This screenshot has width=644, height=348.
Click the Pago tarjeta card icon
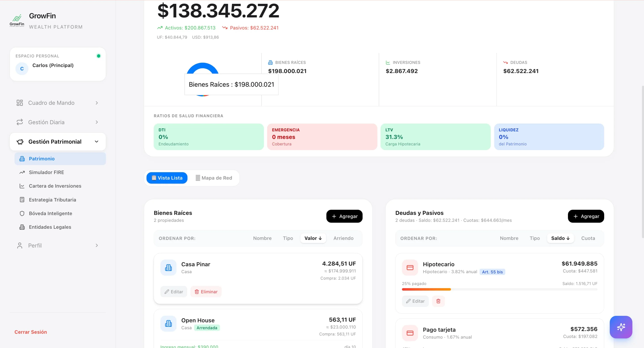410,333
